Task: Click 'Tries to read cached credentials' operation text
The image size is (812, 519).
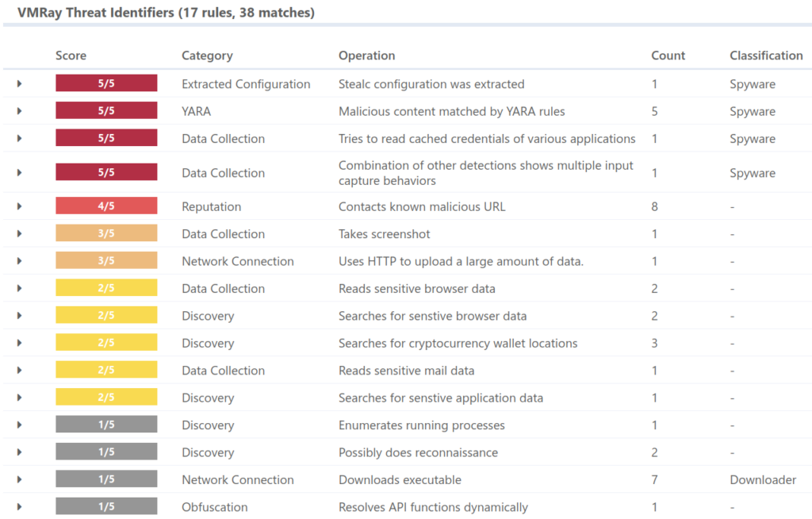Action: coord(487,139)
